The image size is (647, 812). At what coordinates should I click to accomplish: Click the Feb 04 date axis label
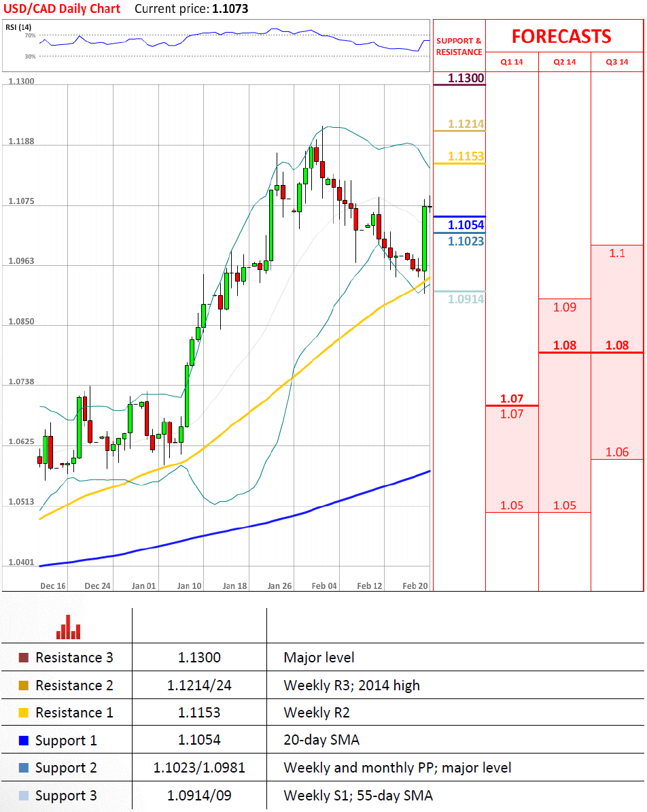(324, 586)
